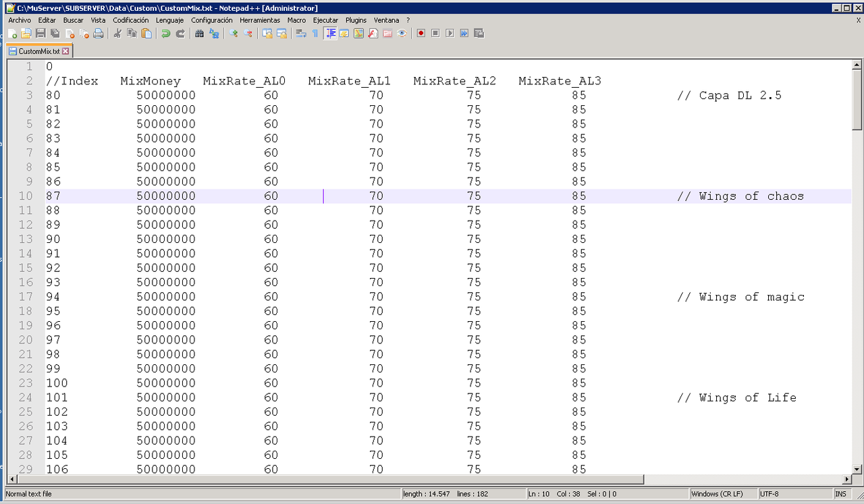
Task: Open the Lenguaje menu
Action: pos(169,20)
